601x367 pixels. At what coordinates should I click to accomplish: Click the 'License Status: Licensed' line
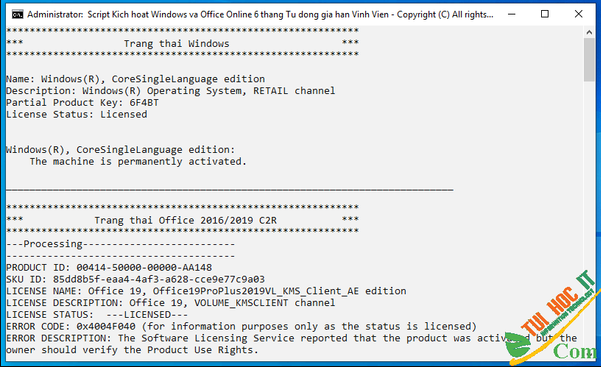tap(77, 114)
